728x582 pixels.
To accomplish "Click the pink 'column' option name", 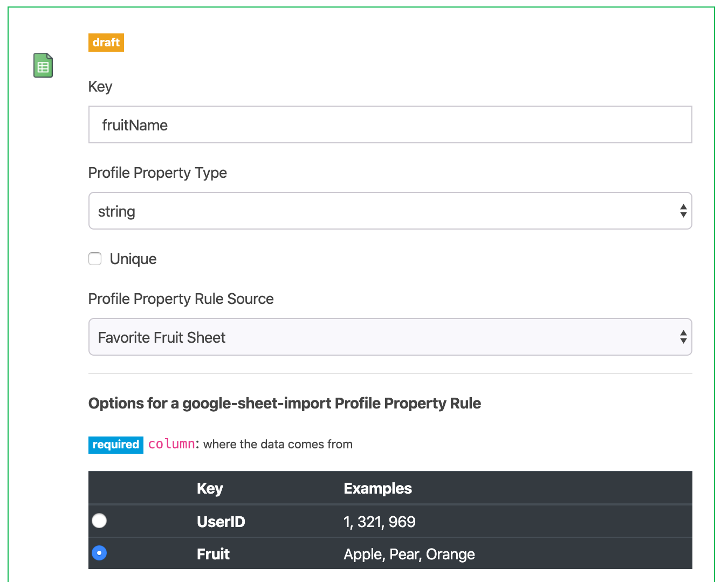I will [x=171, y=444].
